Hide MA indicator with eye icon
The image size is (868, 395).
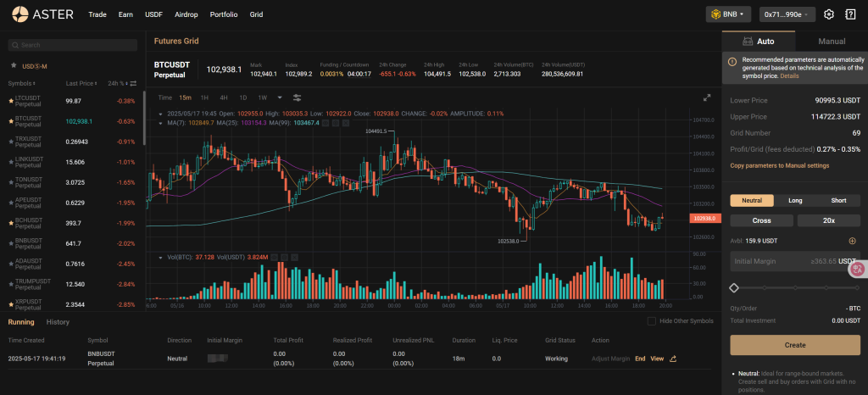pos(325,122)
